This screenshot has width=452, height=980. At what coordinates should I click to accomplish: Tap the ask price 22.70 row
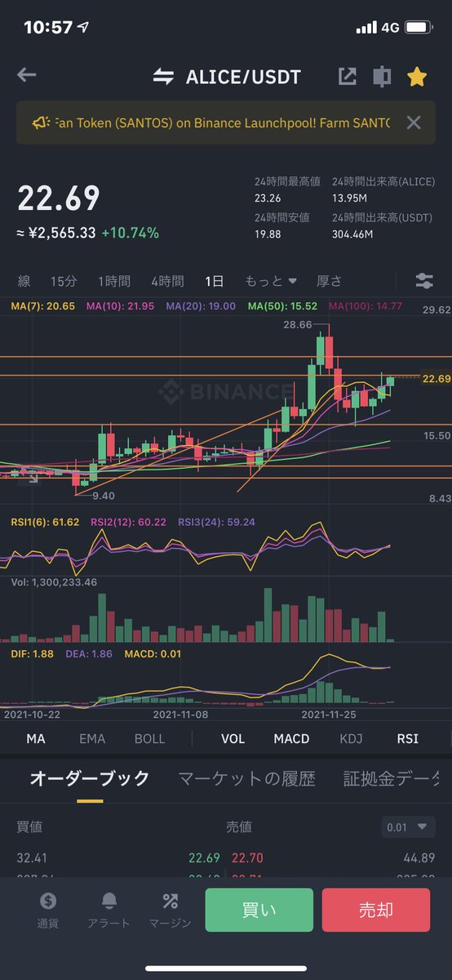246,857
